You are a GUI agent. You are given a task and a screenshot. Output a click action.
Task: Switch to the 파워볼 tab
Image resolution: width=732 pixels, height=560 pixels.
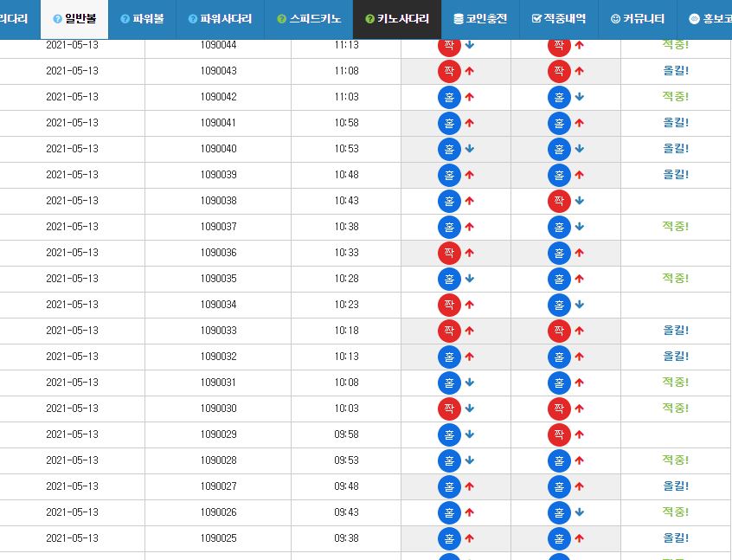142,19
